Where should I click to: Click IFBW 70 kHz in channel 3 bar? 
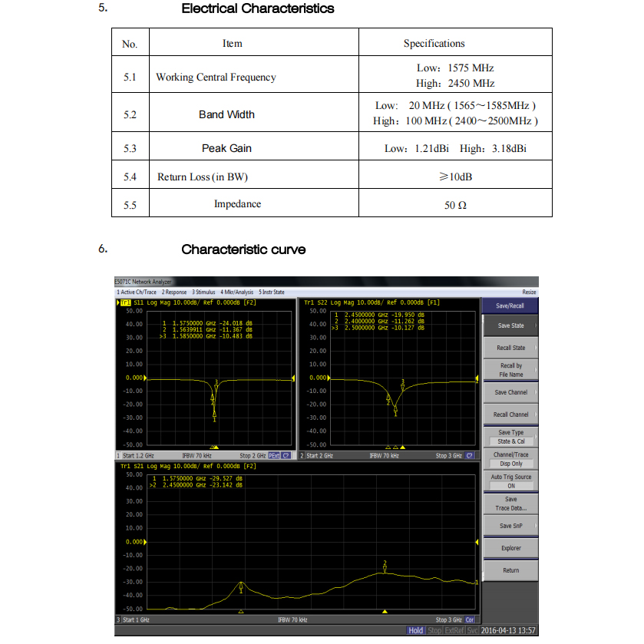(x=292, y=619)
